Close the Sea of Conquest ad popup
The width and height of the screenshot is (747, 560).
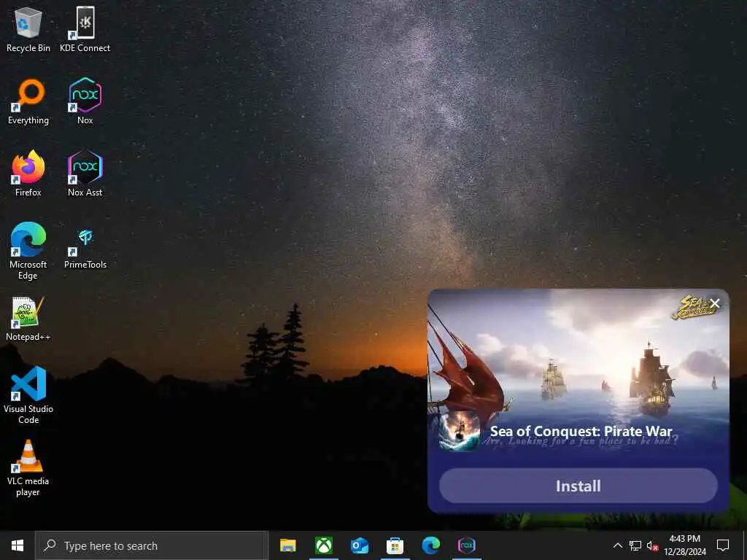(715, 303)
